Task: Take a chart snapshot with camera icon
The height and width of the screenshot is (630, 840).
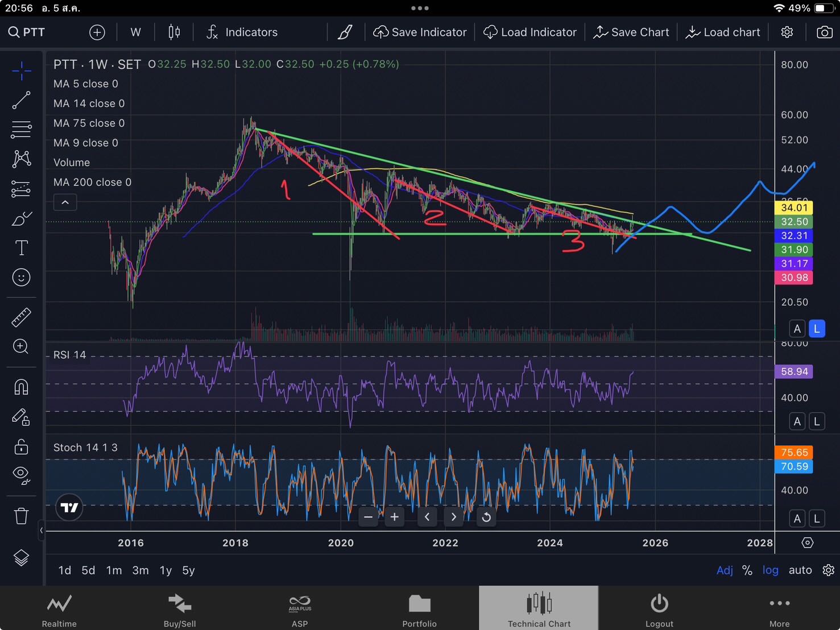Action: pos(824,32)
